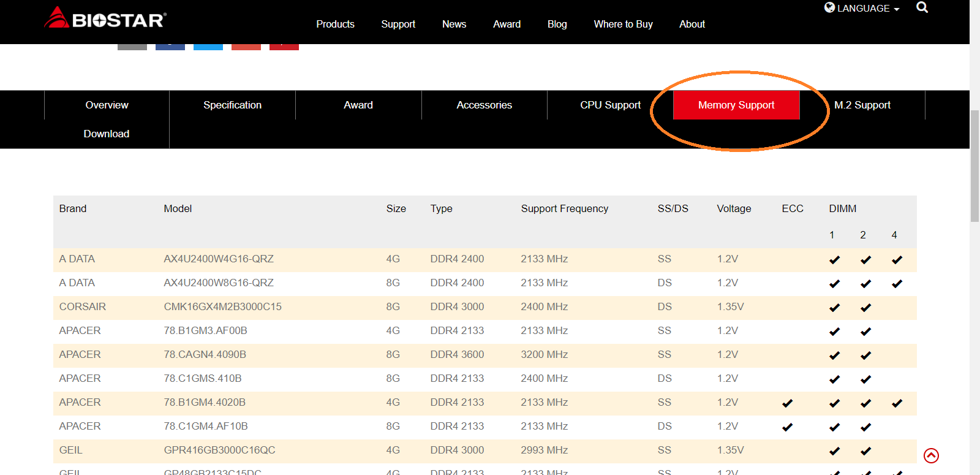
Task: Switch to the Accessories tab
Action: click(484, 105)
